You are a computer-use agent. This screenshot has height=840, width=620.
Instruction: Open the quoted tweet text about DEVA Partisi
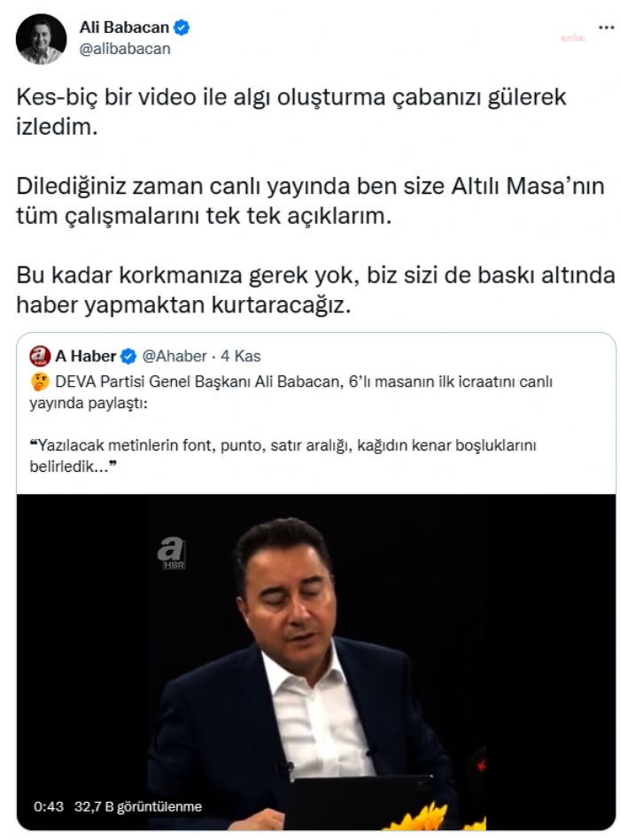291,392
